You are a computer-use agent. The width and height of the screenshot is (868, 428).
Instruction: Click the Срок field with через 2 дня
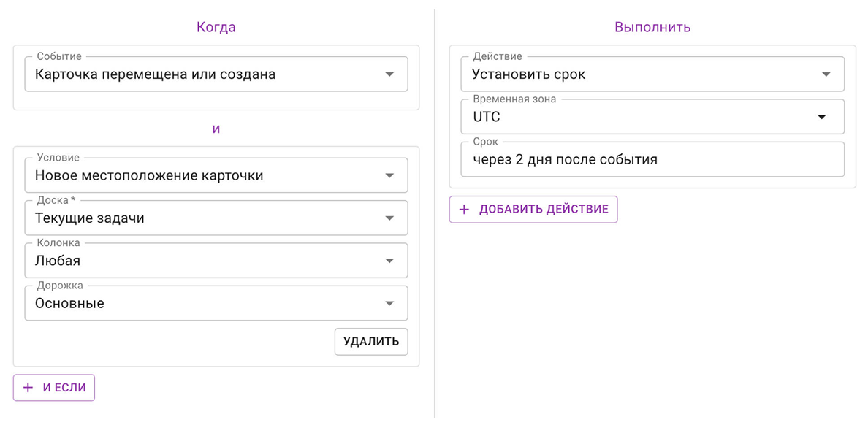[652, 159]
